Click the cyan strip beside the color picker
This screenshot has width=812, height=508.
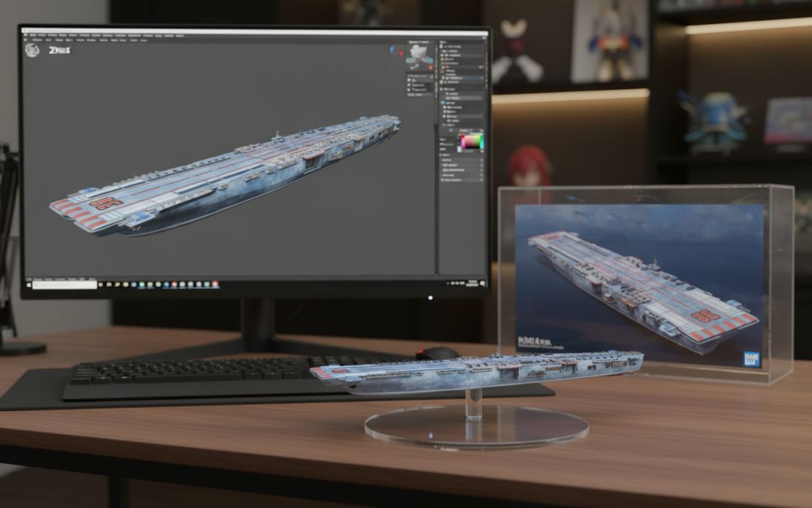click(482, 142)
